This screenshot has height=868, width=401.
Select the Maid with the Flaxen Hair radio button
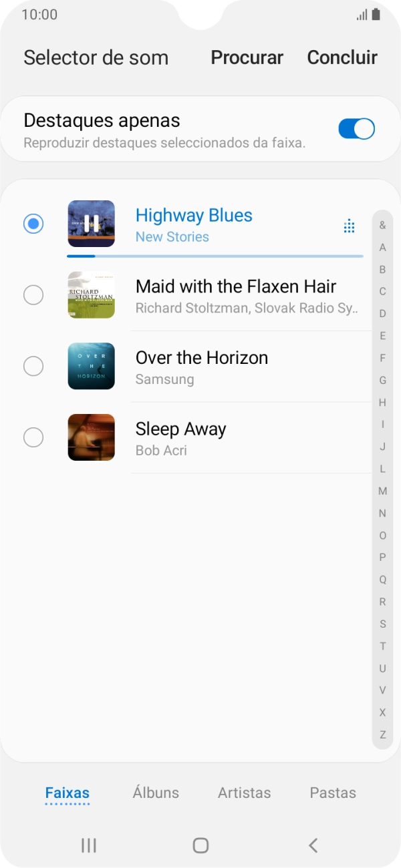[33, 294]
